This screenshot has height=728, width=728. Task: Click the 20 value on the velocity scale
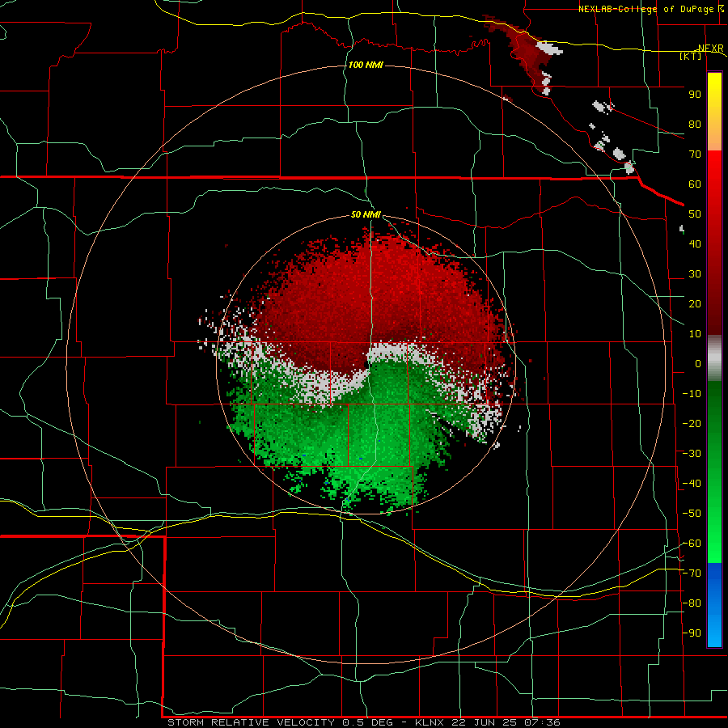[x=695, y=304]
